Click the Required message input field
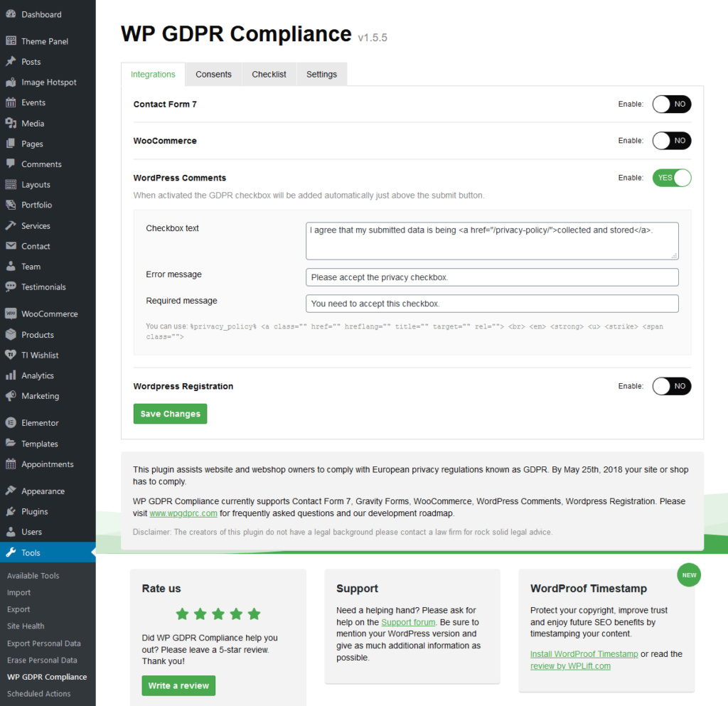This screenshot has width=728, height=706. coord(492,304)
